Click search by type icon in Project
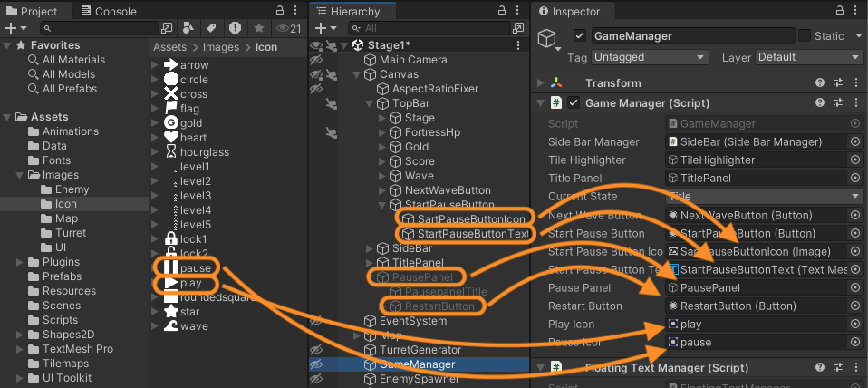Image resolution: width=868 pixels, height=388 pixels. (188, 28)
